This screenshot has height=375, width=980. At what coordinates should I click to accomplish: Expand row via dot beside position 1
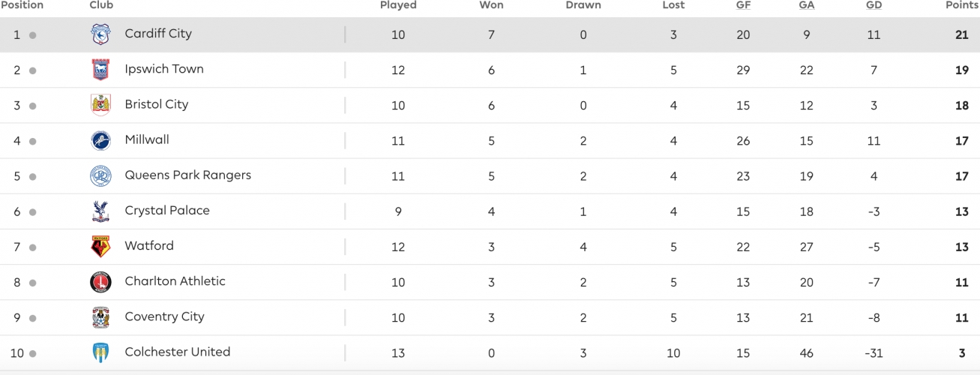click(x=33, y=35)
